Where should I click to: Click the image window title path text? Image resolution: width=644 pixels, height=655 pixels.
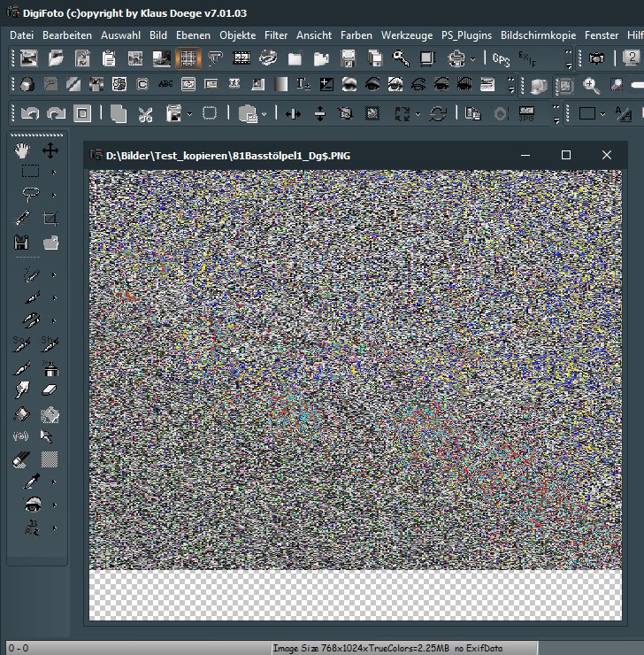pyautogui.click(x=228, y=156)
